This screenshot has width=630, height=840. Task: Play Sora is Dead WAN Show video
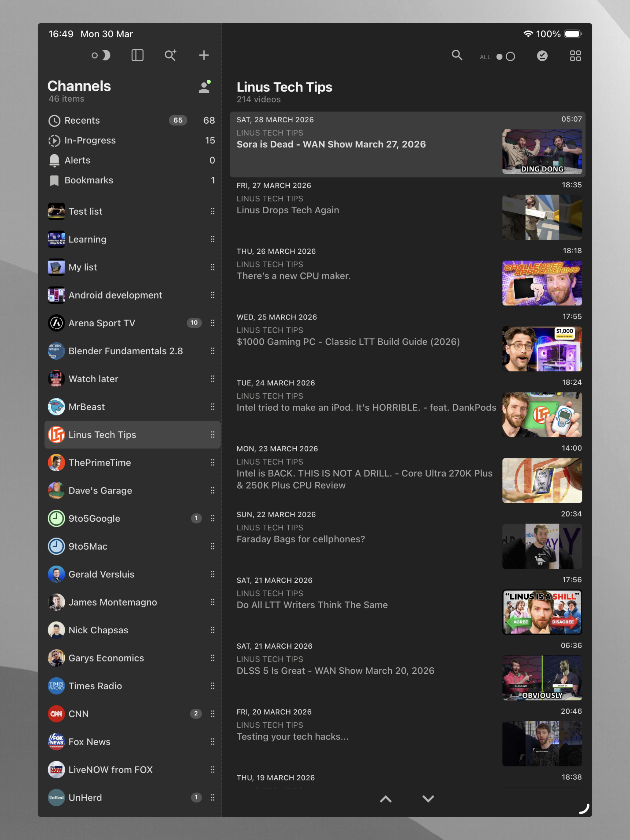[x=407, y=144]
